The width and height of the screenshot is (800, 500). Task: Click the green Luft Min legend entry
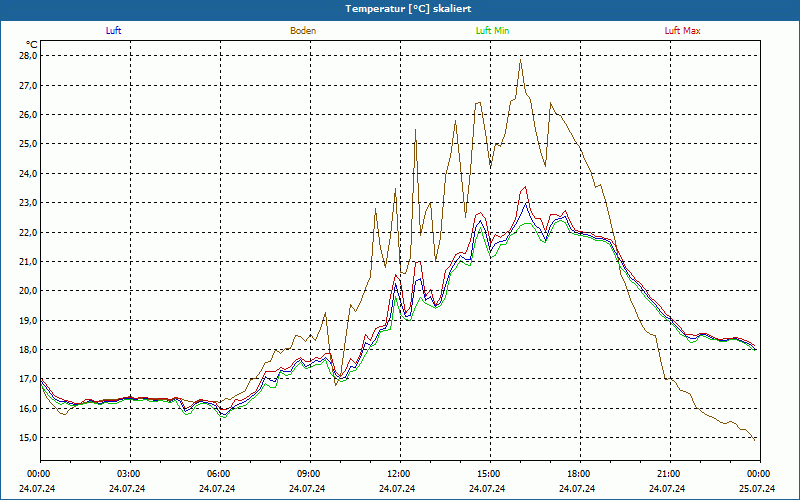click(492, 31)
